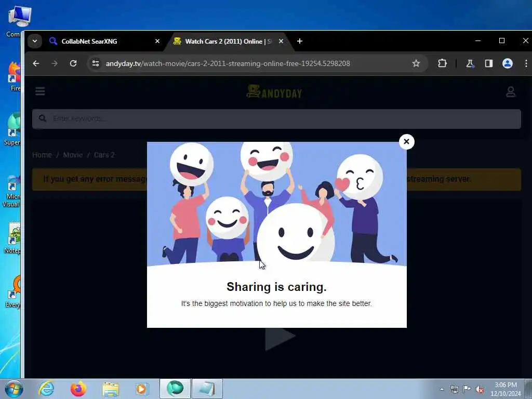This screenshot has height=399, width=532.
Task: Open the Andyday hamburger menu
Action: pyautogui.click(x=40, y=91)
